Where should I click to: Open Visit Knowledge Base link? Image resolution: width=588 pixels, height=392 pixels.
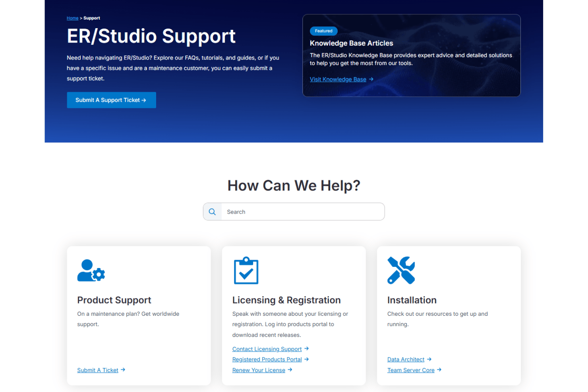(338, 79)
